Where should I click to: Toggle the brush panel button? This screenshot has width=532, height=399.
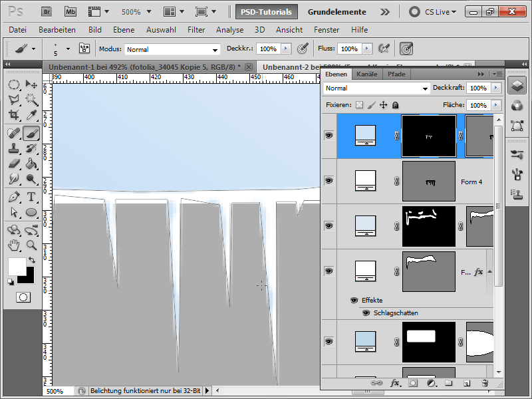tap(84, 49)
